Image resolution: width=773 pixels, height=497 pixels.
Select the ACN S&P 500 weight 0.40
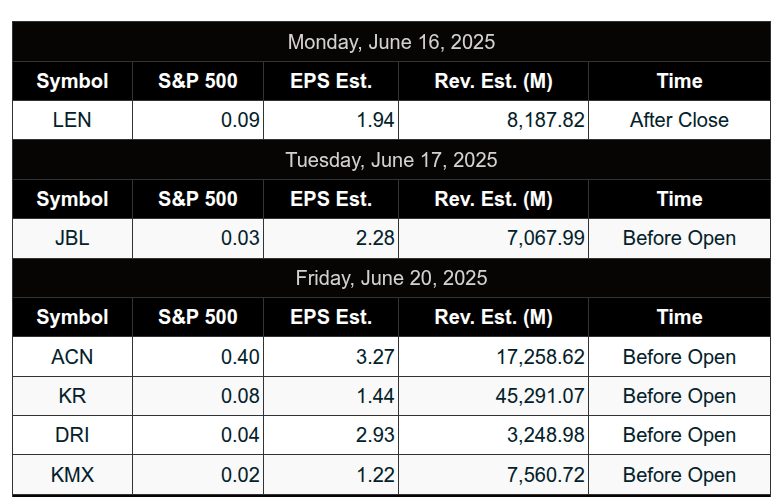[240, 357]
